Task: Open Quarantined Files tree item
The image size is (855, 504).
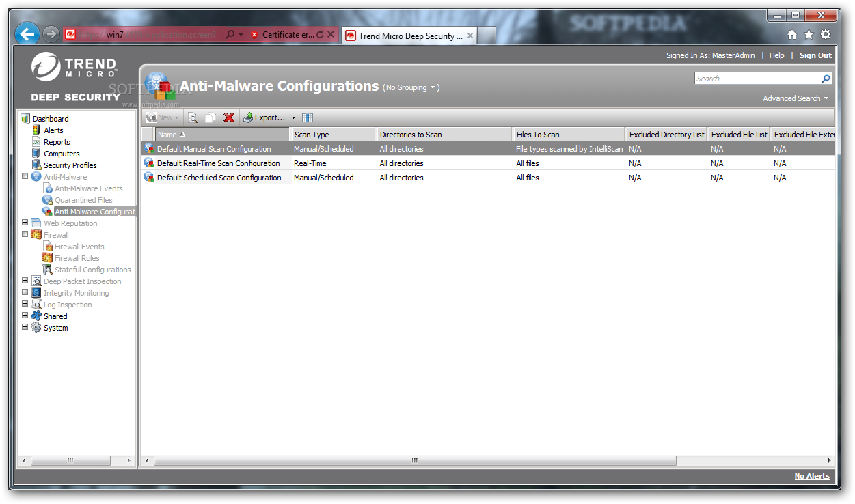Action: 83,200
